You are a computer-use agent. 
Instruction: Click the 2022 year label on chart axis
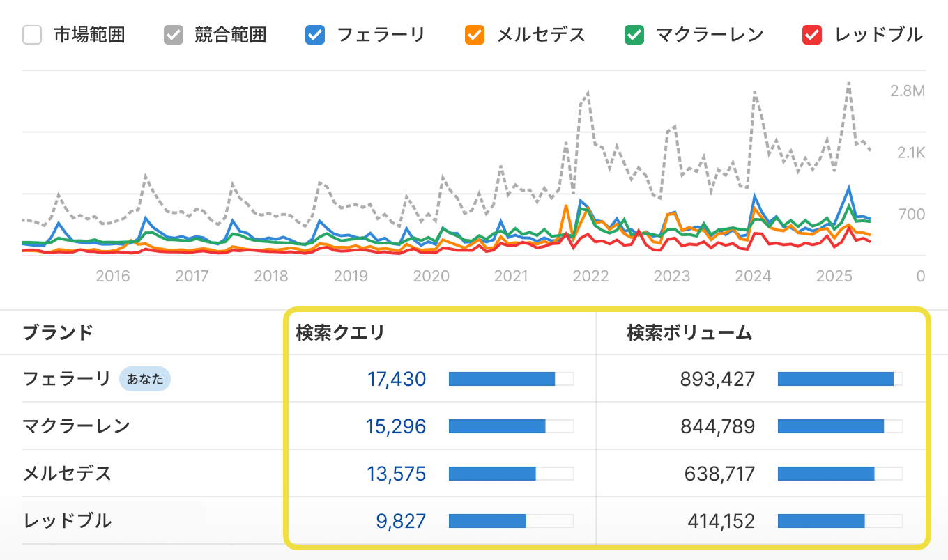coord(590,277)
